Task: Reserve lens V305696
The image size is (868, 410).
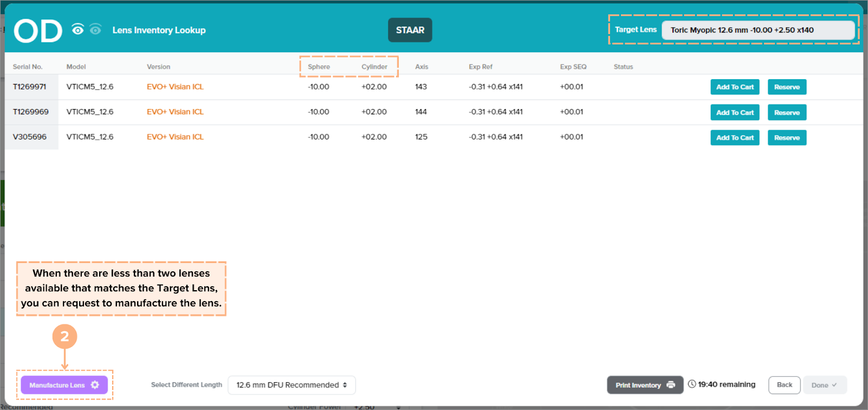Action: [787, 138]
